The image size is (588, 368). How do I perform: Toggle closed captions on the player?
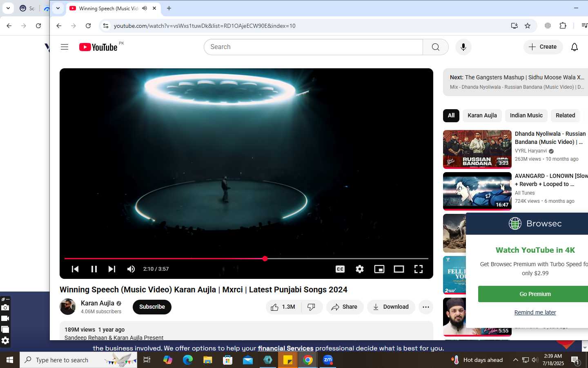[x=340, y=269]
